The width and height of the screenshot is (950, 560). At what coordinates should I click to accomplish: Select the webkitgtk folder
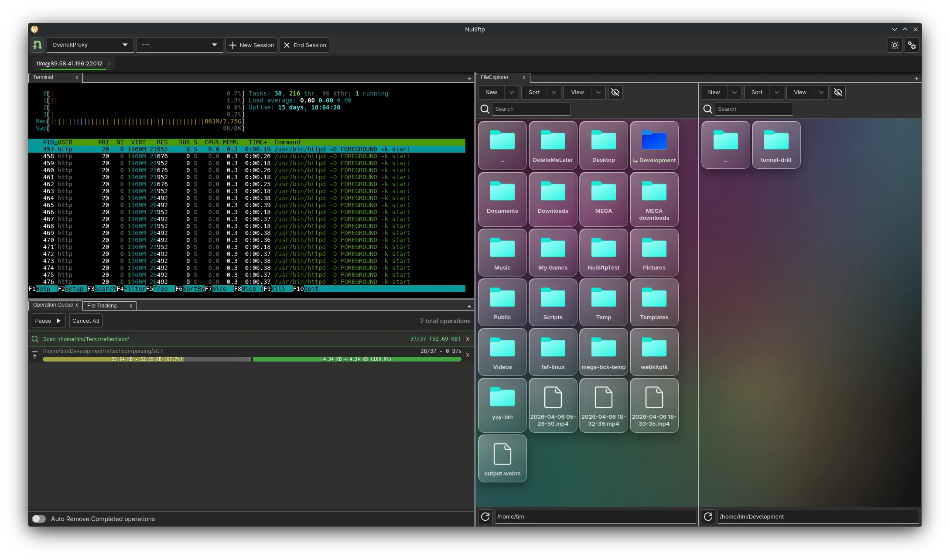(x=654, y=352)
